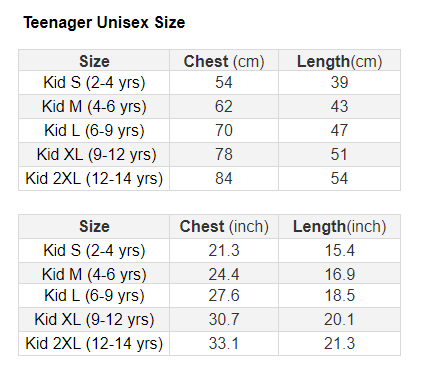
Task: Click the Length(inch) column header
Action: pyautogui.click(x=339, y=227)
